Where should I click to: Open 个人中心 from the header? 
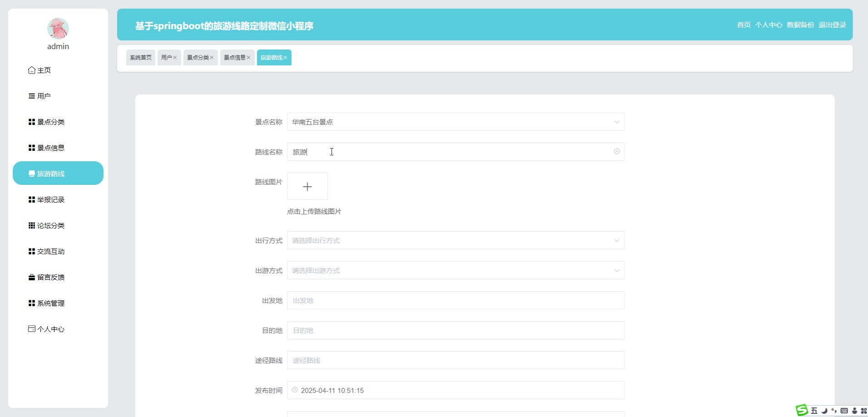coord(769,25)
